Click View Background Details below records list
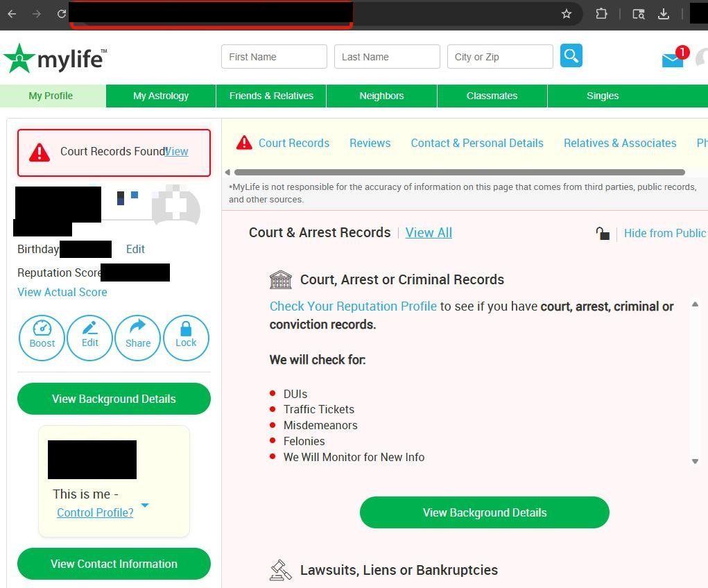Screen dimensions: 708x588 click(x=485, y=512)
